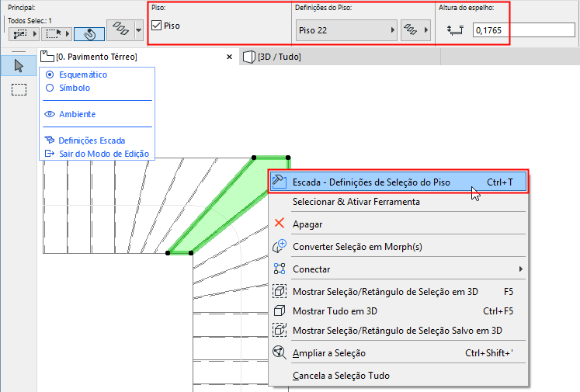580x392 pixels.
Task: Click tread icon in Definições do Piso
Action: (x=410, y=30)
